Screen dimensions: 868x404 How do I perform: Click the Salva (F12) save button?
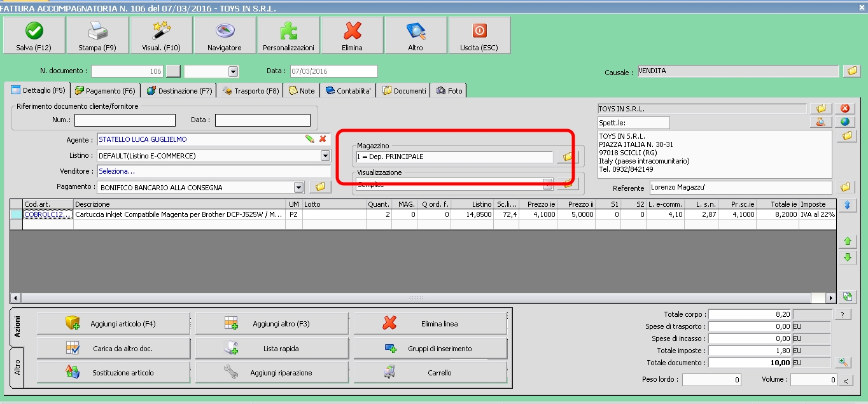pos(34,35)
